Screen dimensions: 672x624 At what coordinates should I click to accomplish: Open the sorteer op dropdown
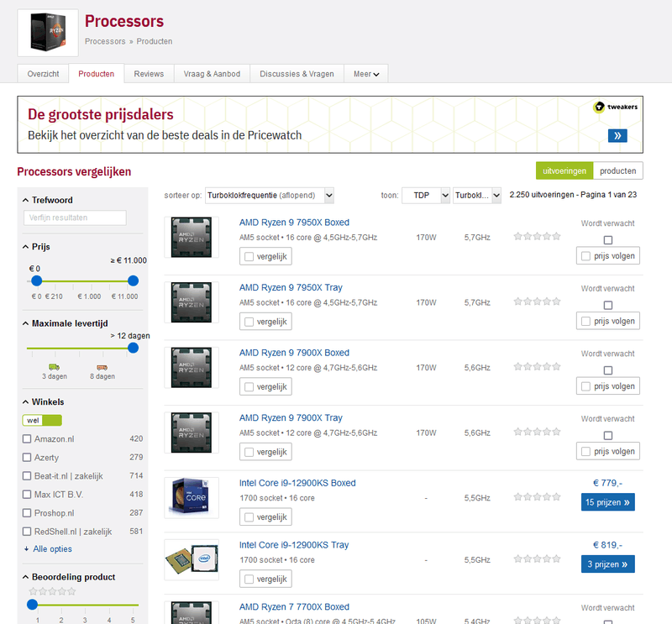point(270,196)
